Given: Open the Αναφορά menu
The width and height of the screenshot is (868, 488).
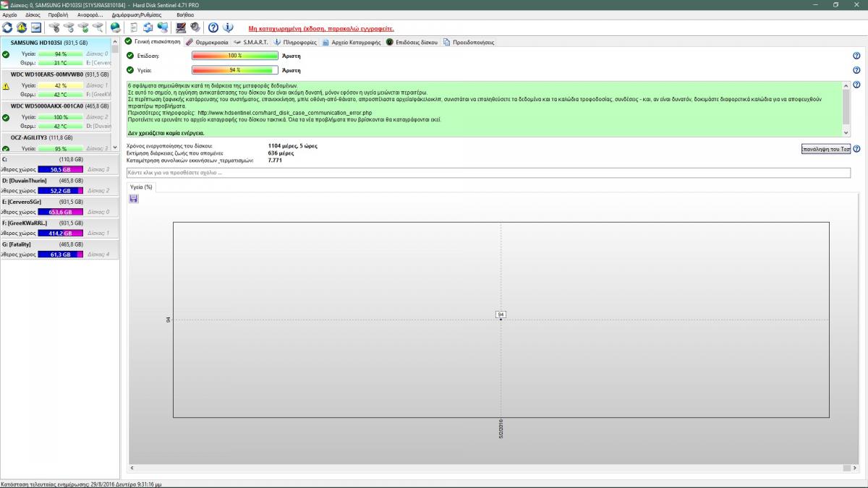Looking at the screenshot, I should coord(90,14).
